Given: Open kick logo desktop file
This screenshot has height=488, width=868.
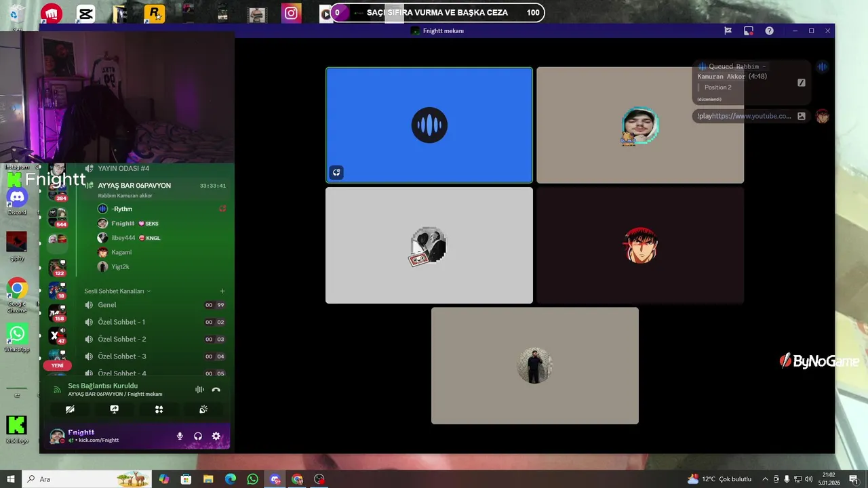Looking at the screenshot, I should click(x=17, y=430).
